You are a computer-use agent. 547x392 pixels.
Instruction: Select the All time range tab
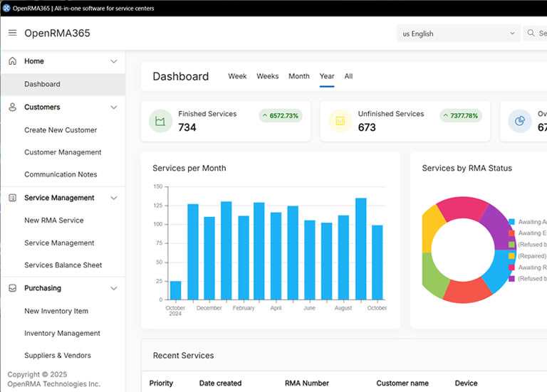pyautogui.click(x=348, y=76)
